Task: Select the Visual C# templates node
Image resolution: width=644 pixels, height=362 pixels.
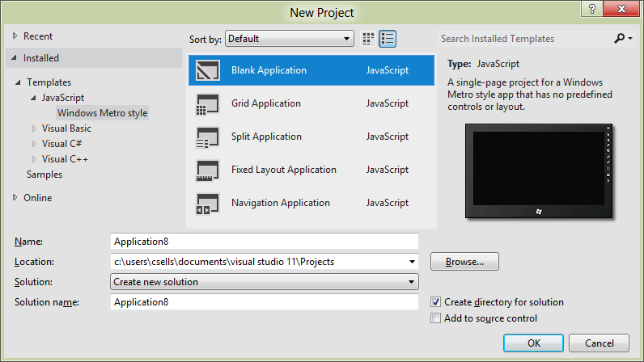Action: (61, 144)
